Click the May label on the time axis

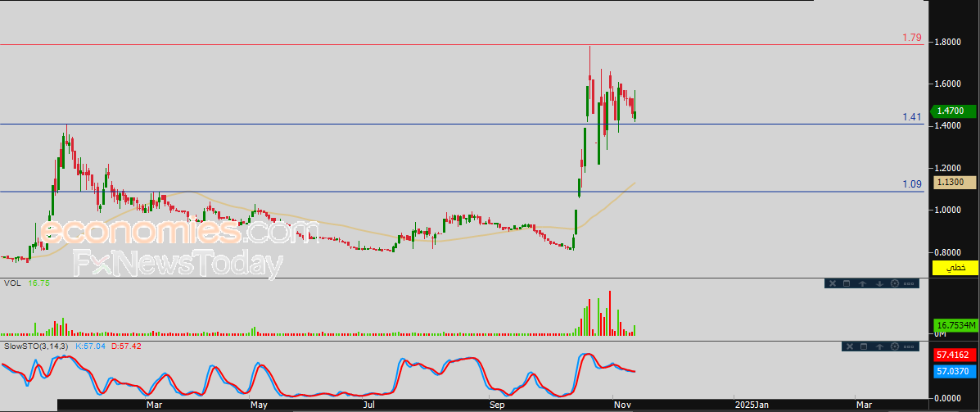[259, 405]
